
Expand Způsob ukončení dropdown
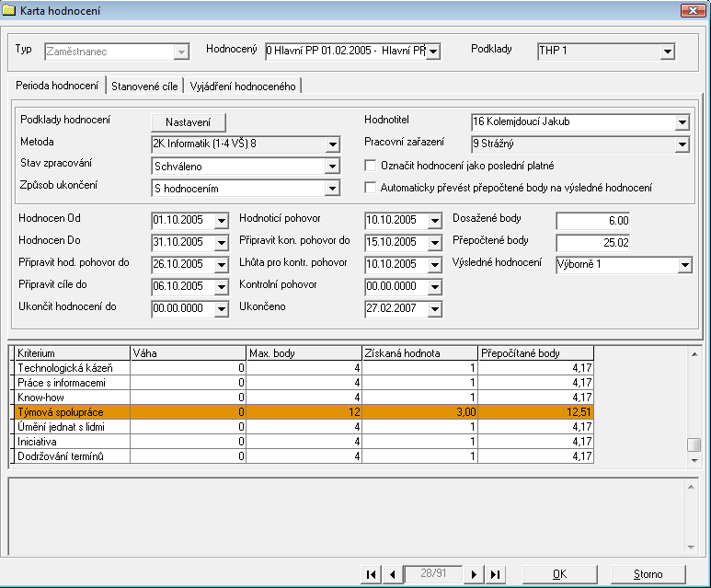click(332, 188)
